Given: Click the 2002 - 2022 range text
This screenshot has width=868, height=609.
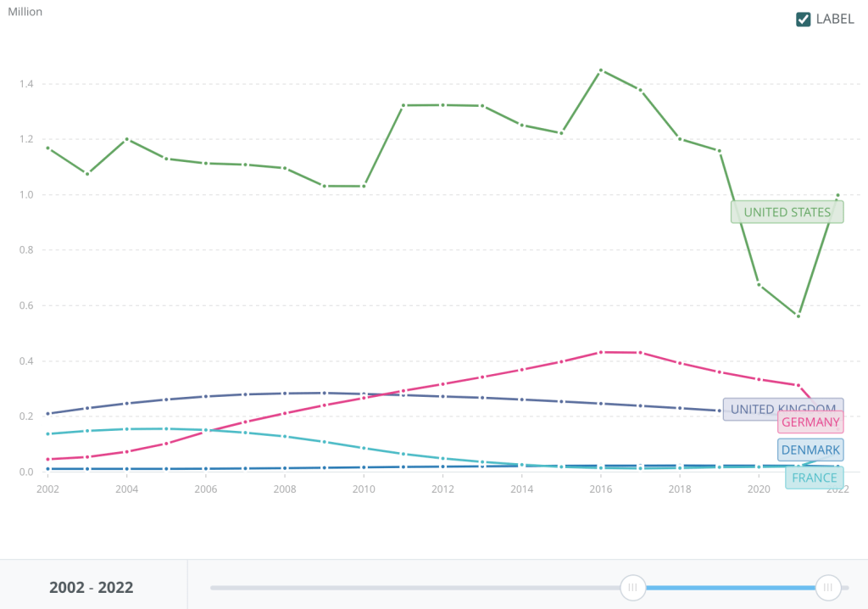Looking at the screenshot, I should [92, 587].
